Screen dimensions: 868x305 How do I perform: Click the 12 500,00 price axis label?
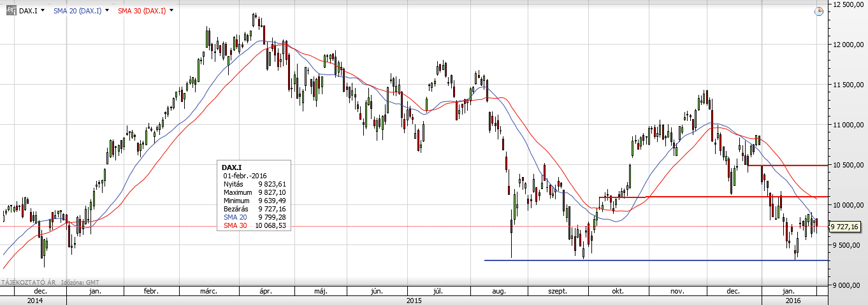click(848, 4)
